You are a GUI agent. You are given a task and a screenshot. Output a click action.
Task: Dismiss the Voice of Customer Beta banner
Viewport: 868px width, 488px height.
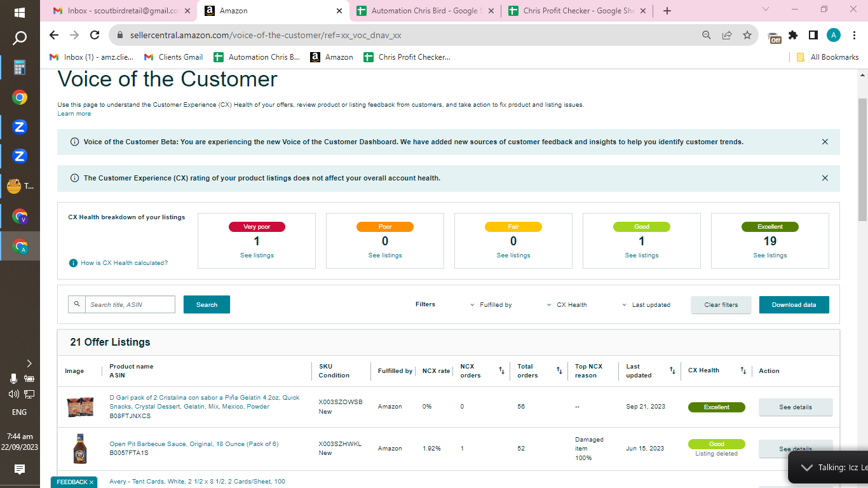coord(825,142)
